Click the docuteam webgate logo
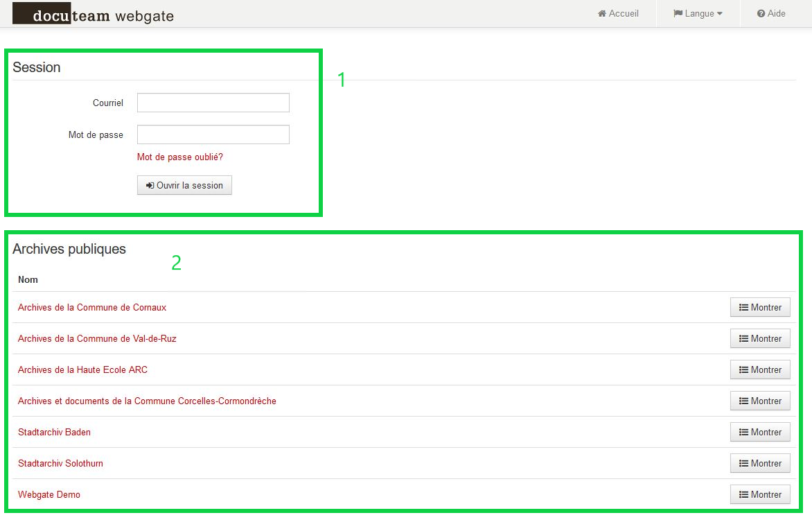 click(x=93, y=15)
